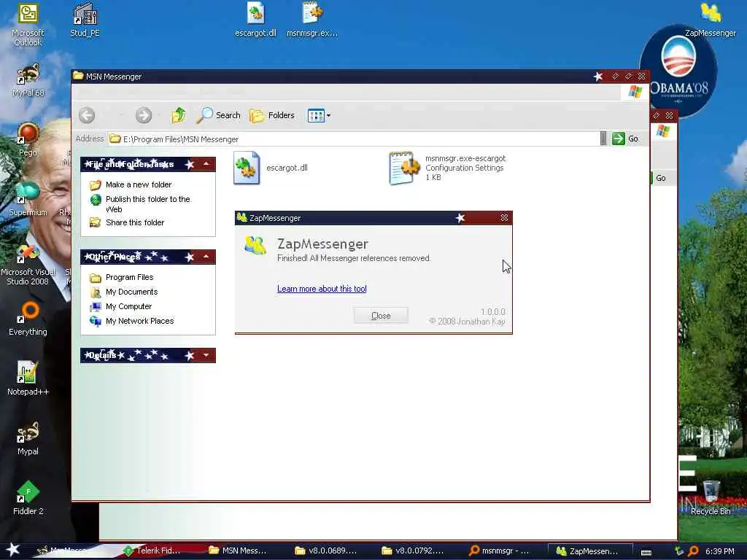This screenshot has height=560, width=747.
Task: Select msnmsgr.exe-escargot configuration settings file
Action: [447, 168]
